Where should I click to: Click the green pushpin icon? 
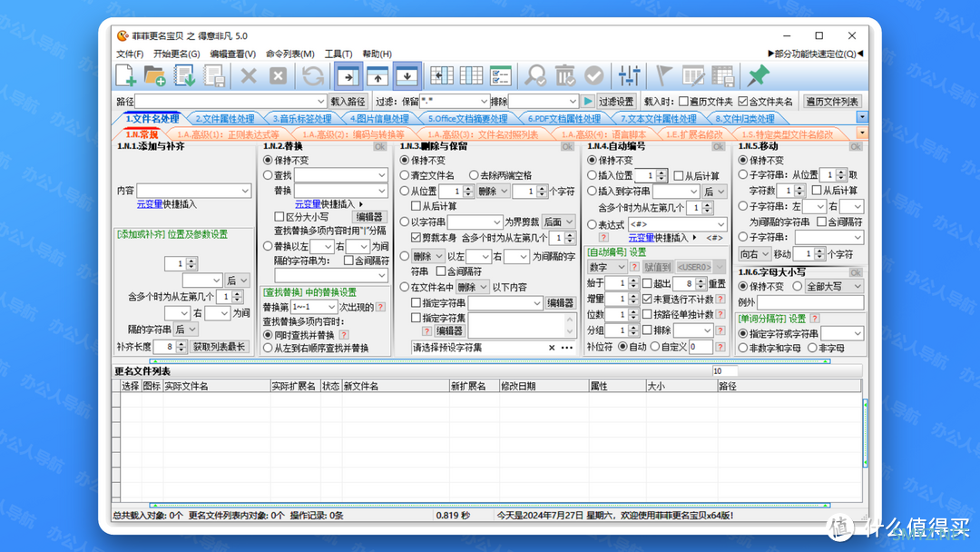(758, 75)
